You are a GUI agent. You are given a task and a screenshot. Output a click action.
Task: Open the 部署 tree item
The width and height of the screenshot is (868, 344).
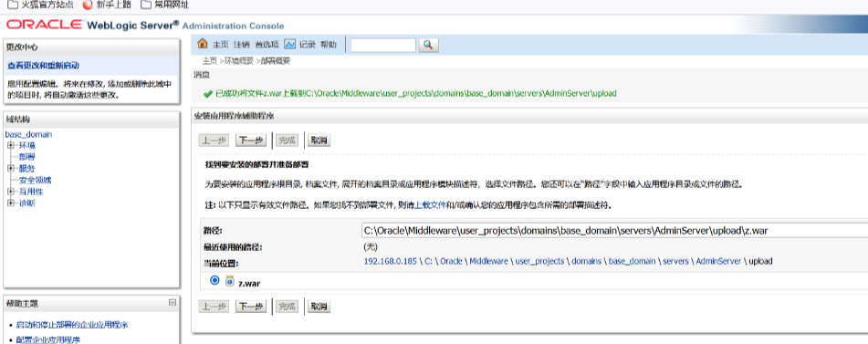point(27,157)
